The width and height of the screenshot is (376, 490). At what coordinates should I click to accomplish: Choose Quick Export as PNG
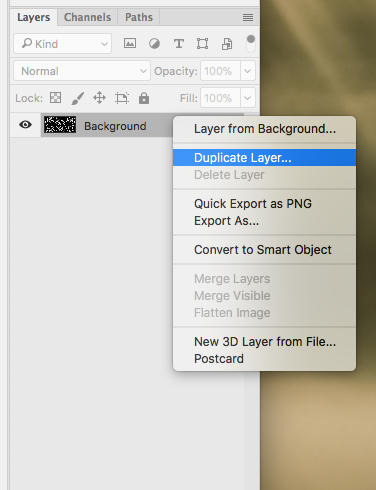click(265, 204)
